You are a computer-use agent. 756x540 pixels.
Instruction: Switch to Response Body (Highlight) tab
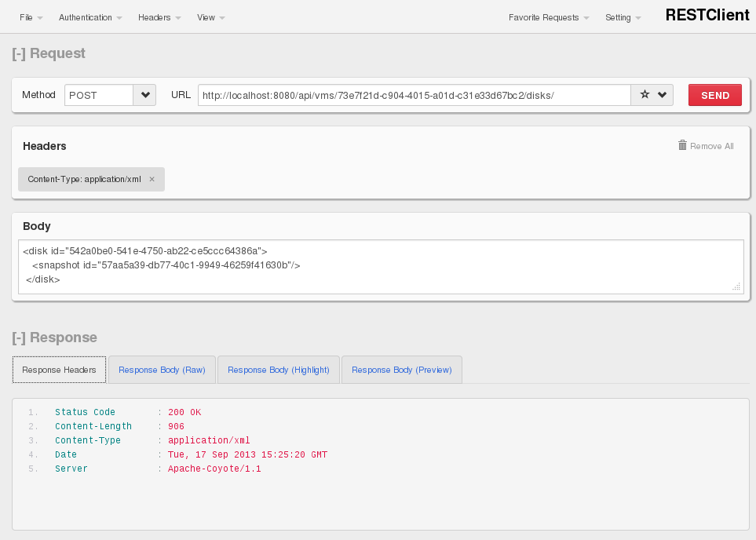pos(279,370)
